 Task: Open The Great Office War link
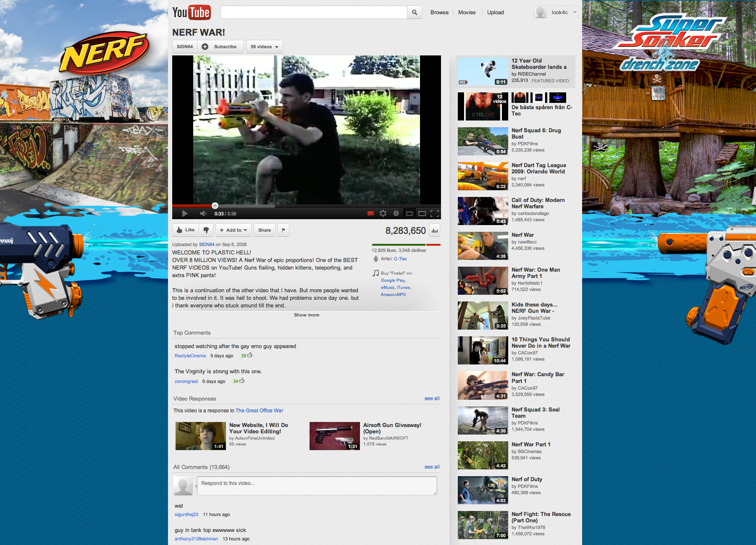[259, 411]
